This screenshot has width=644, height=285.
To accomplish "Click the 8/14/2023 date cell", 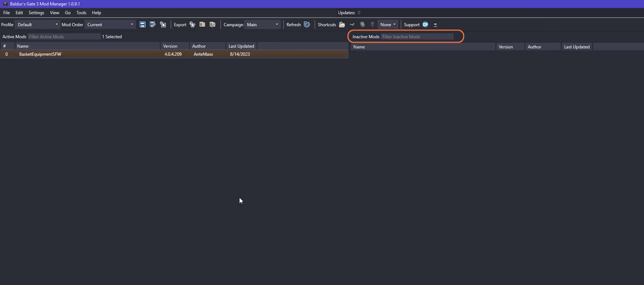I will click(240, 54).
